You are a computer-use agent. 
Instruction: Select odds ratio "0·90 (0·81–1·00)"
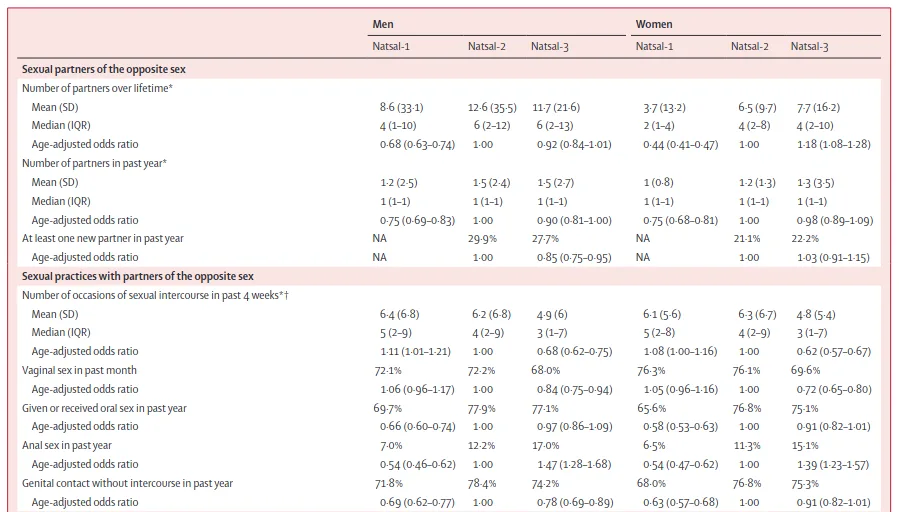tap(574, 220)
